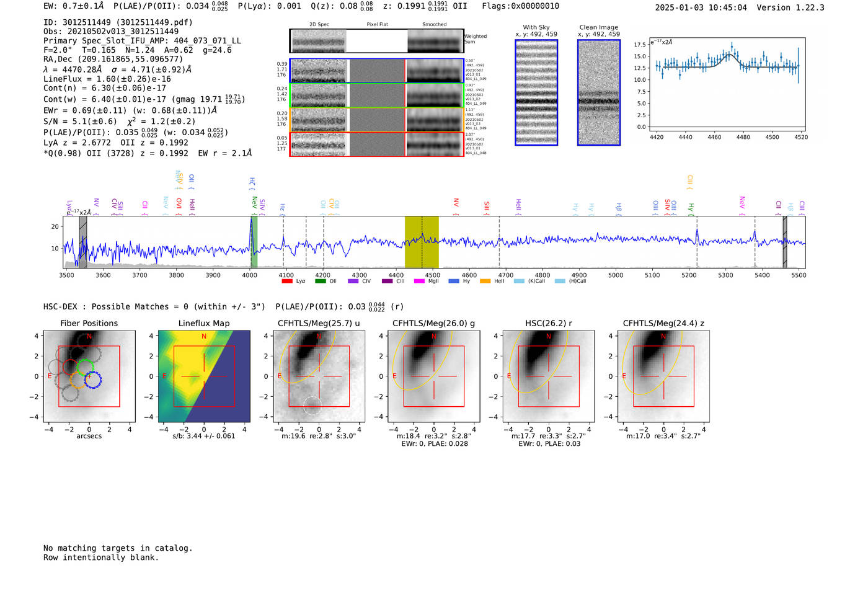Click the green OII legend swatch
The image size is (868, 591).
coord(320,281)
